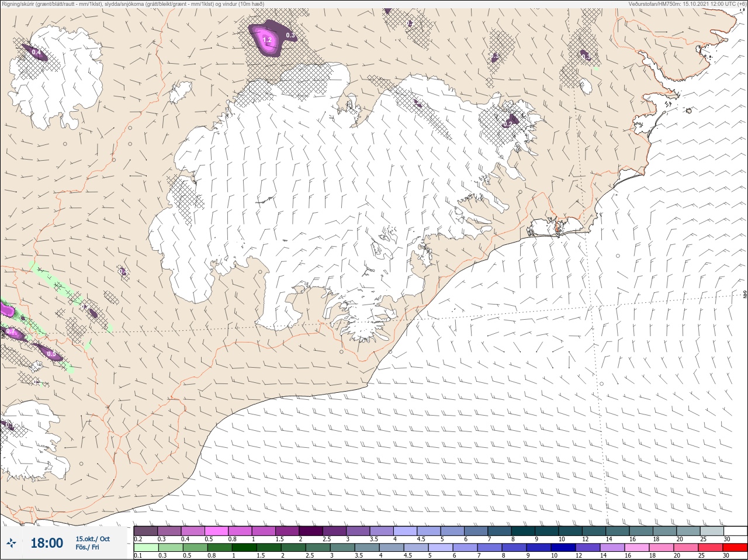This screenshot has height=560, width=748.
Task: Pick the lavender 4 swatch in upper legend
Action: [x=405, y=531]
